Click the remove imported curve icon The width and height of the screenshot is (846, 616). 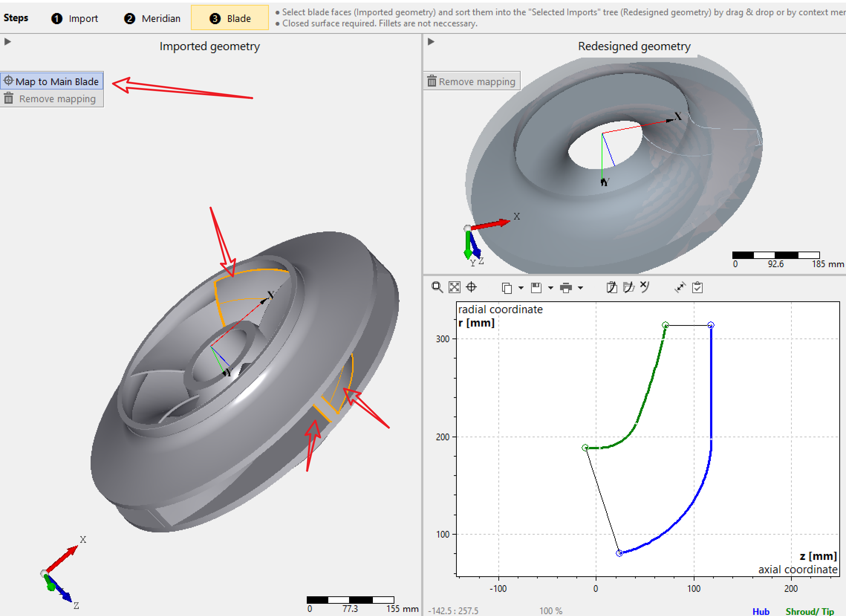point(645,286)
